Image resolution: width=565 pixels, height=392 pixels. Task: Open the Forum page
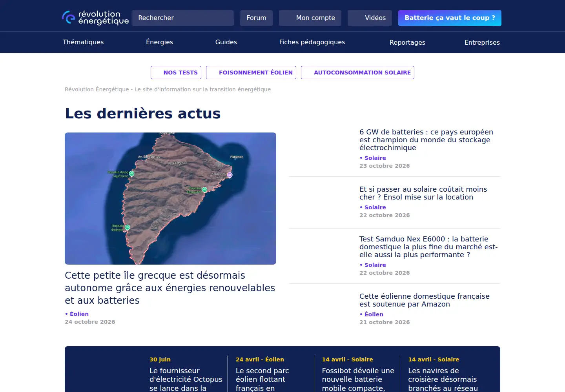click(256, 18)
